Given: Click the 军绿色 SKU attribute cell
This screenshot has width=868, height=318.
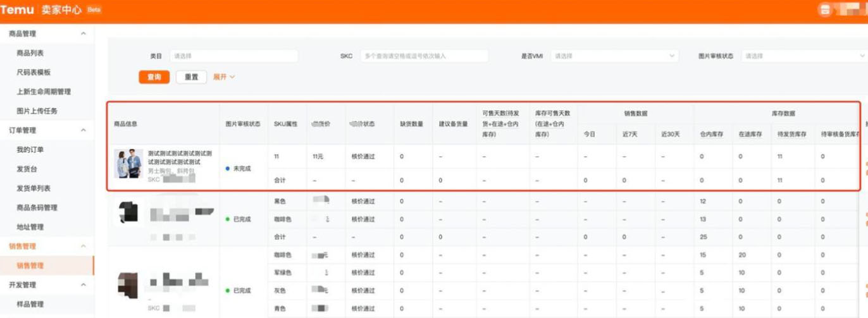Looking at the screenshot, I should pos(283,272).
